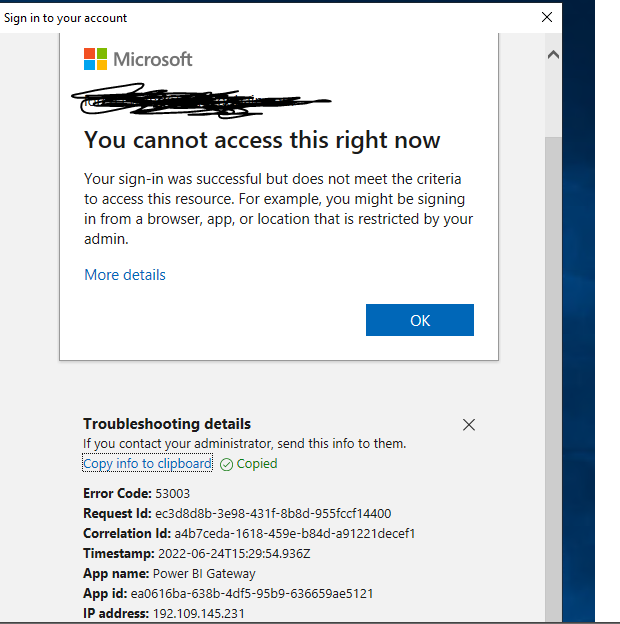The image size is (620, 624).
Task: Click the App name value Power BI Gateway
Action: pyautogui.click(x=204, y=573)
